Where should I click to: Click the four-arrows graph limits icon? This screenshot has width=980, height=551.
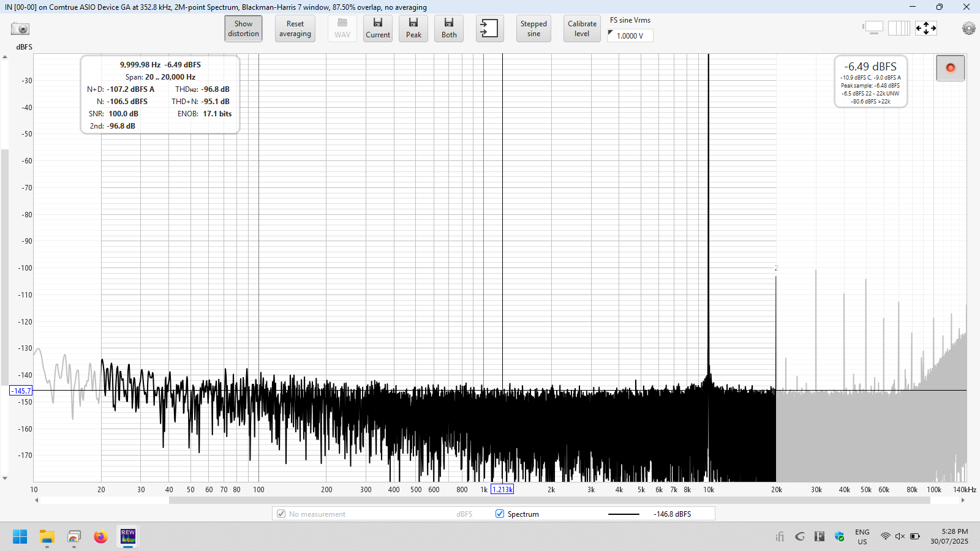click(925, 28)
